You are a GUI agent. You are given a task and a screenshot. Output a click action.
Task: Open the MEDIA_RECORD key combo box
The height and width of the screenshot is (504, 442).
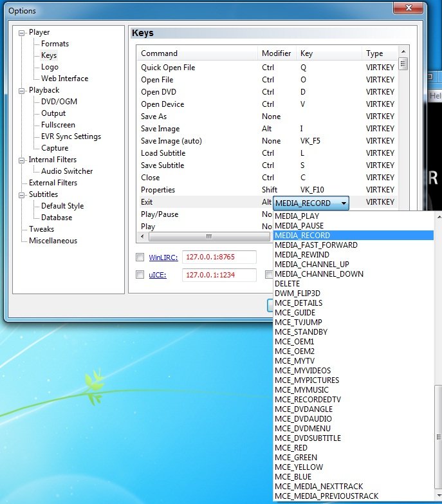(x=311, y=203)
